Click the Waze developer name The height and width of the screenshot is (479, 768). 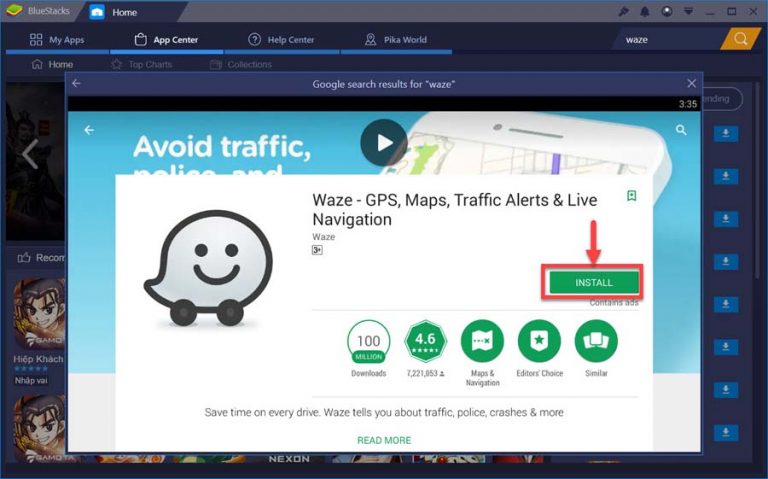coord(324,237)
